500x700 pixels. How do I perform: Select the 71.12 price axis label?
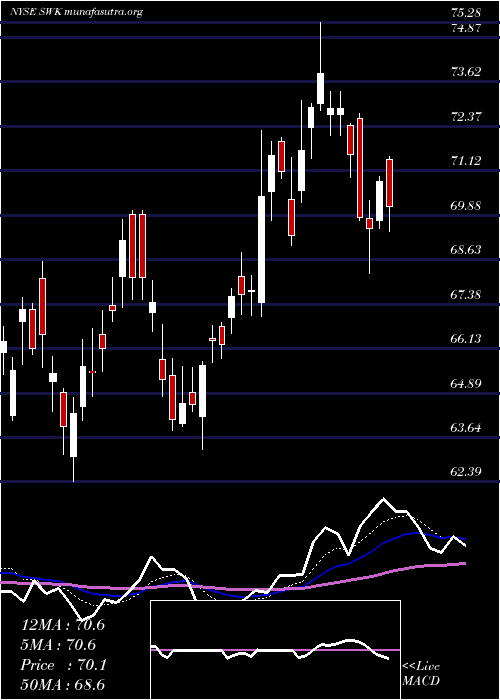467,161
